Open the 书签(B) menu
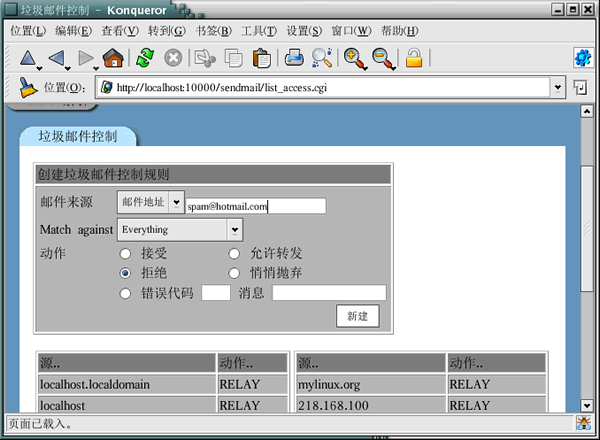 (x=214, y=31)
